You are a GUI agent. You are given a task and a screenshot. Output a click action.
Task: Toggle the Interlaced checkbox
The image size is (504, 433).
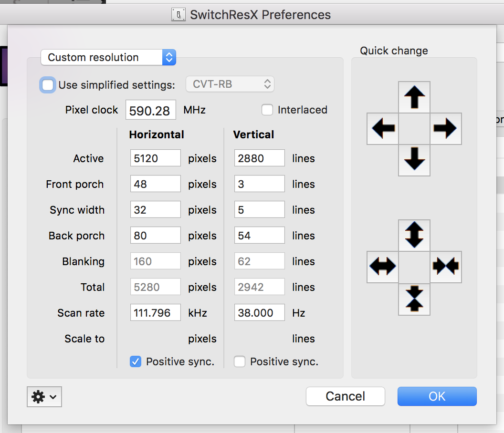pyautogui.click(x=267, y=110)
